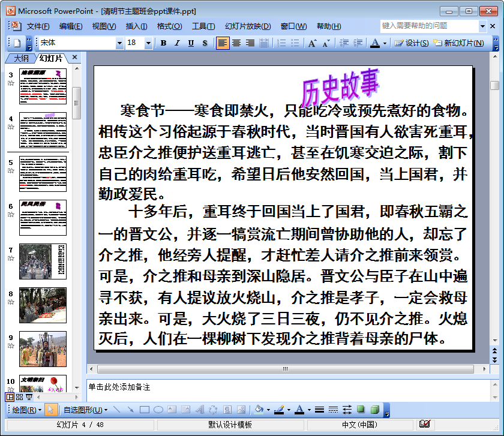Open font color dropdown in formatting toolbar
This screenshot has height=436, width=504.
(385, 43)
